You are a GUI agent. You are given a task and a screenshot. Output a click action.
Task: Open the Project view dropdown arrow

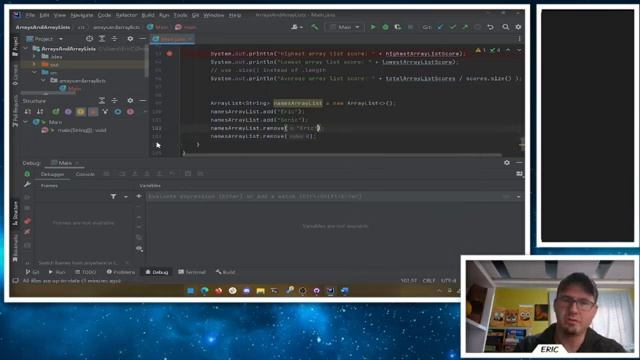point(61,39)
